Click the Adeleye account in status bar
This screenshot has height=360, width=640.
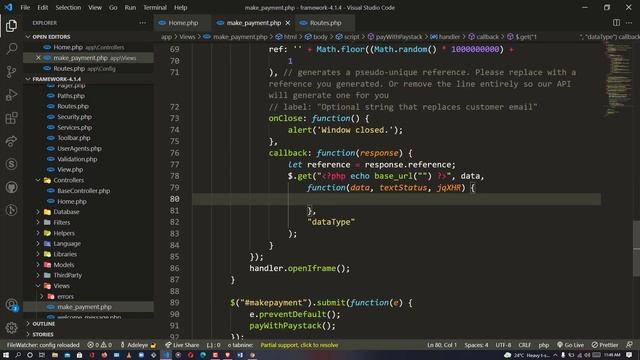coord(138,345)
